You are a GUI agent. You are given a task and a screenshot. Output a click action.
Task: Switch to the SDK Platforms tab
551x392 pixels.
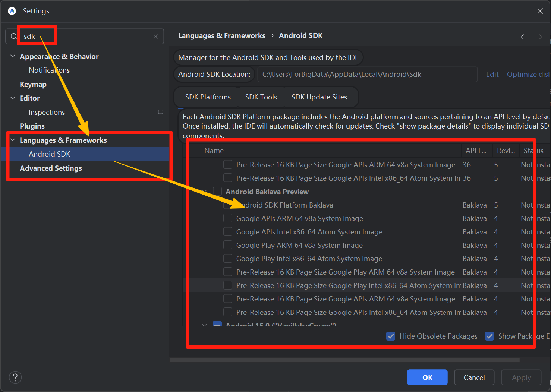(x=208, y=97)
